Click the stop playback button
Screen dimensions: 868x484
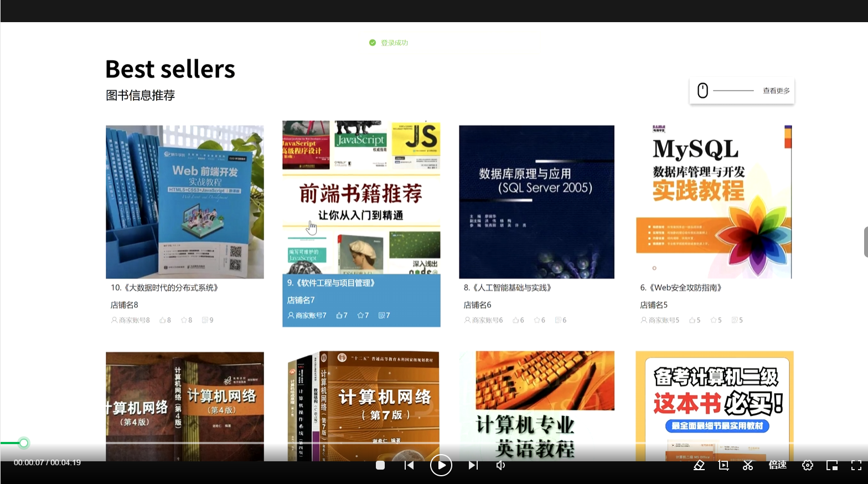click(x=380, y=465)
